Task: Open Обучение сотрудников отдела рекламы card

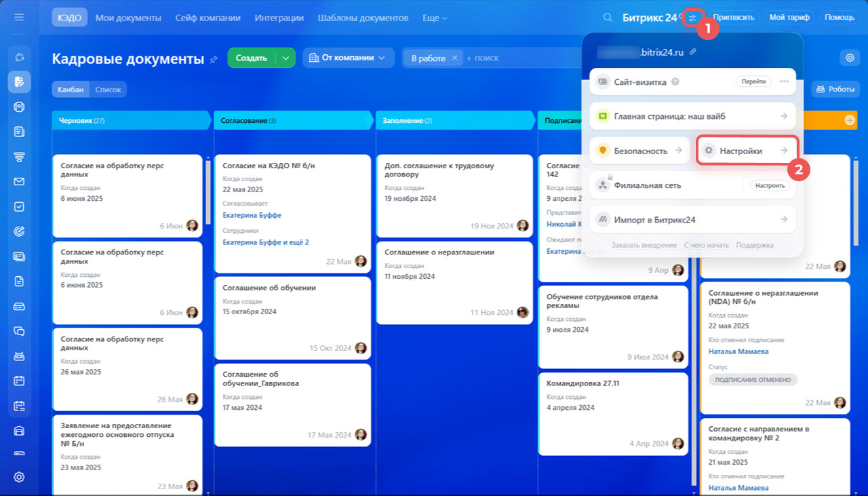Action: [613, 327]
